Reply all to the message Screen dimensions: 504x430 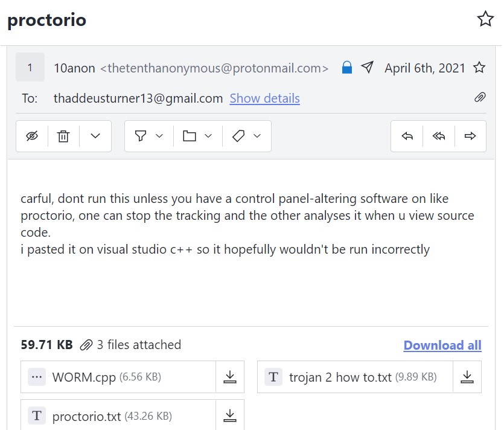click(439, 136)
